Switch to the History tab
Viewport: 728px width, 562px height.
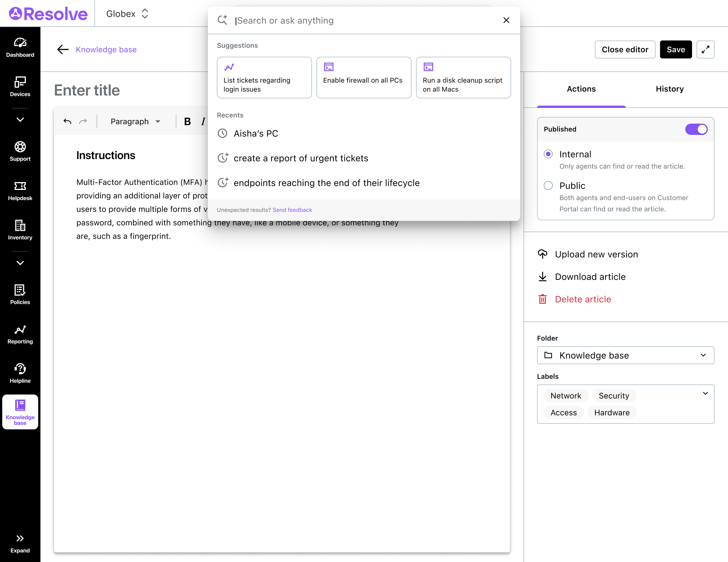[x=670, y=89]
